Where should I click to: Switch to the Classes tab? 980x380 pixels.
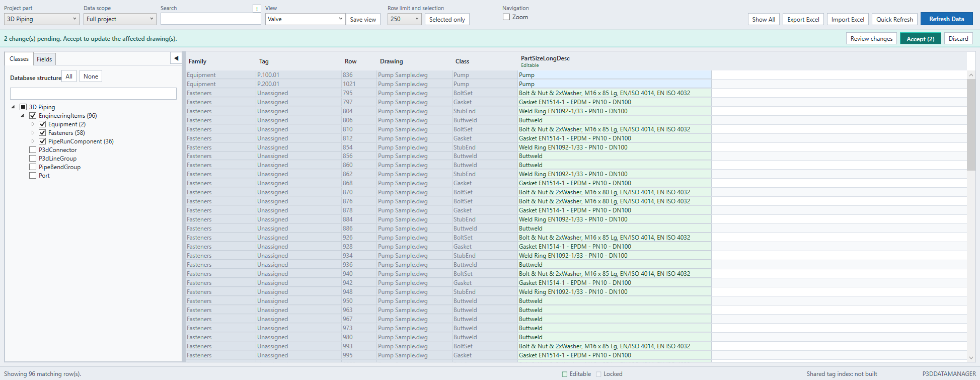tap(19, 59)
